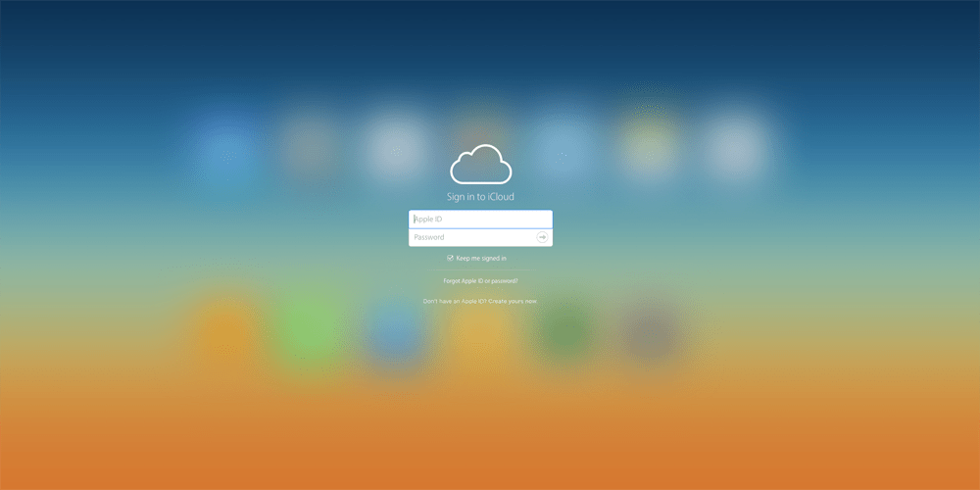980x490 pixels.
Task: Click the blurred dark green Find iPhone icon
Action: [563, 333]
